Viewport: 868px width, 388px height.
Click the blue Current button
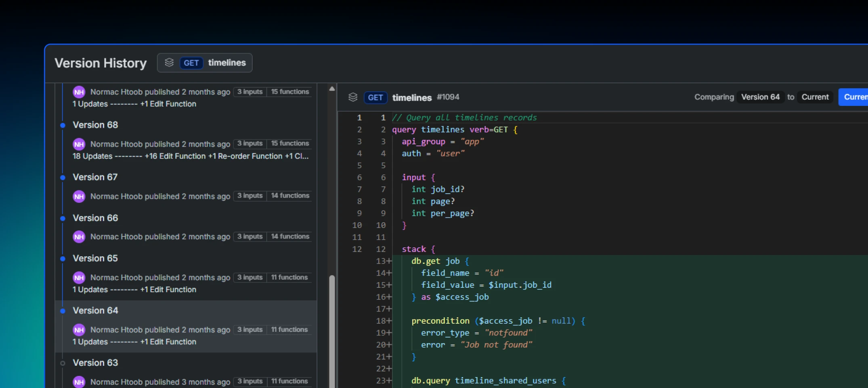coord(853,97)
